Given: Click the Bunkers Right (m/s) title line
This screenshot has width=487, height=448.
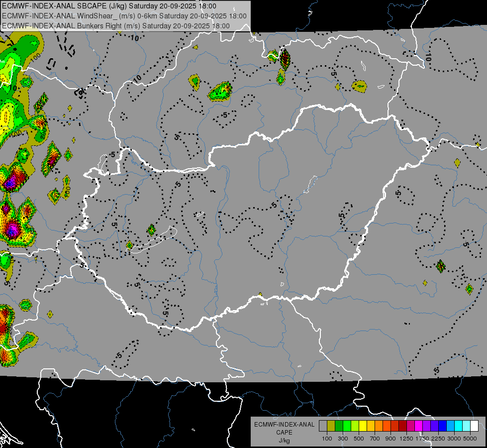Looking at the screenshot, I should [x=116, y=26].
